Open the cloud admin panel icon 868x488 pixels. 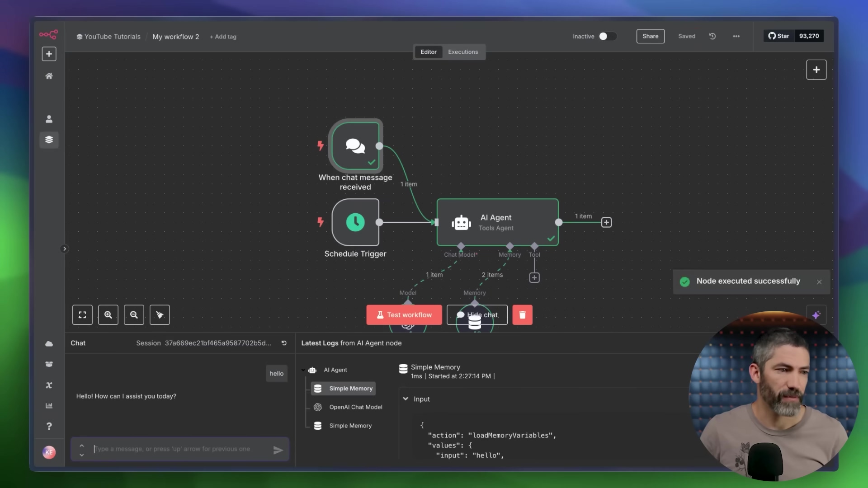coord(49,344)
